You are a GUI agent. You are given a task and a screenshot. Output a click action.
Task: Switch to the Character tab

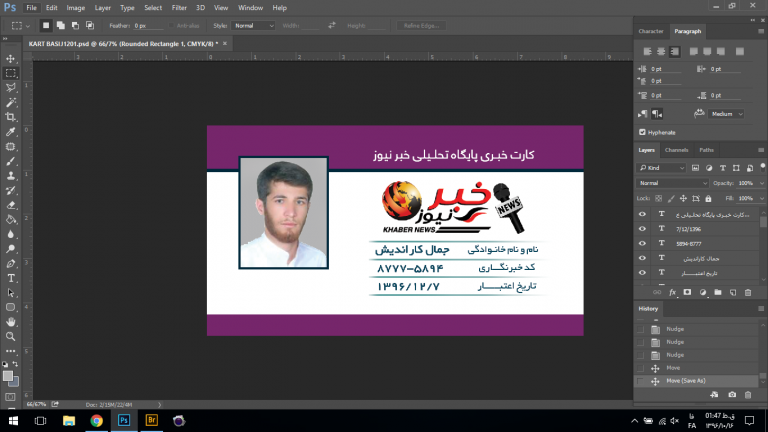pos(650,31)
